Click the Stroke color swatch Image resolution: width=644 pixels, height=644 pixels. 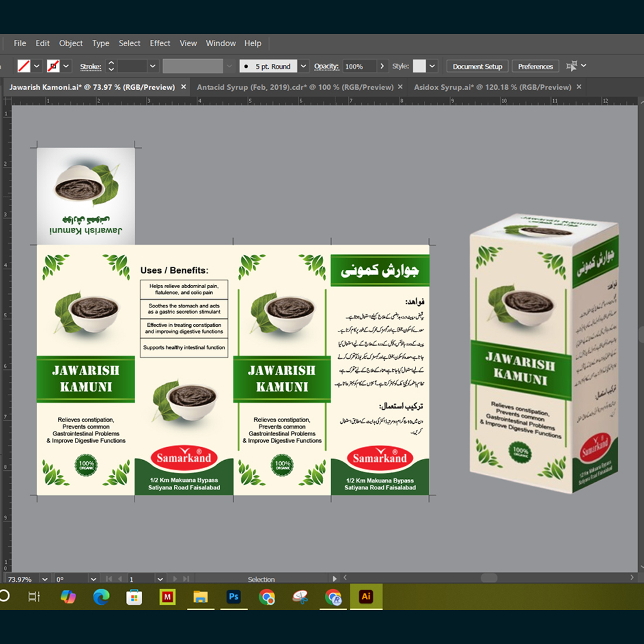[x=53, y=66]
